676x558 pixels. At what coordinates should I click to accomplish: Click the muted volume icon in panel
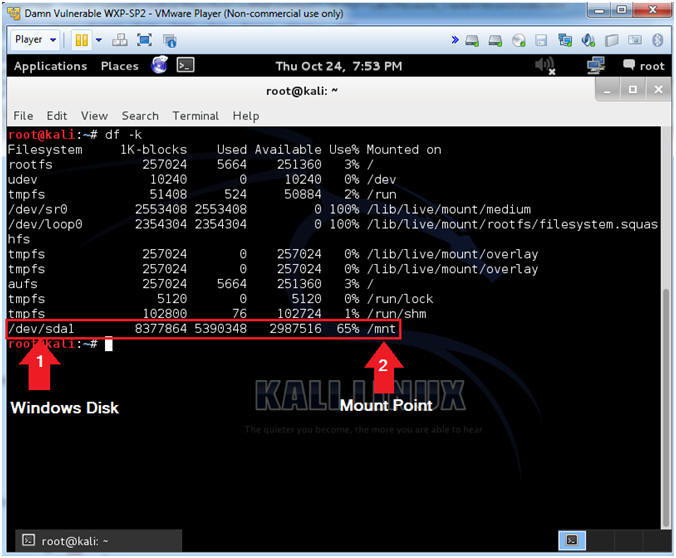pyautogui.click(x=545, y=66)
